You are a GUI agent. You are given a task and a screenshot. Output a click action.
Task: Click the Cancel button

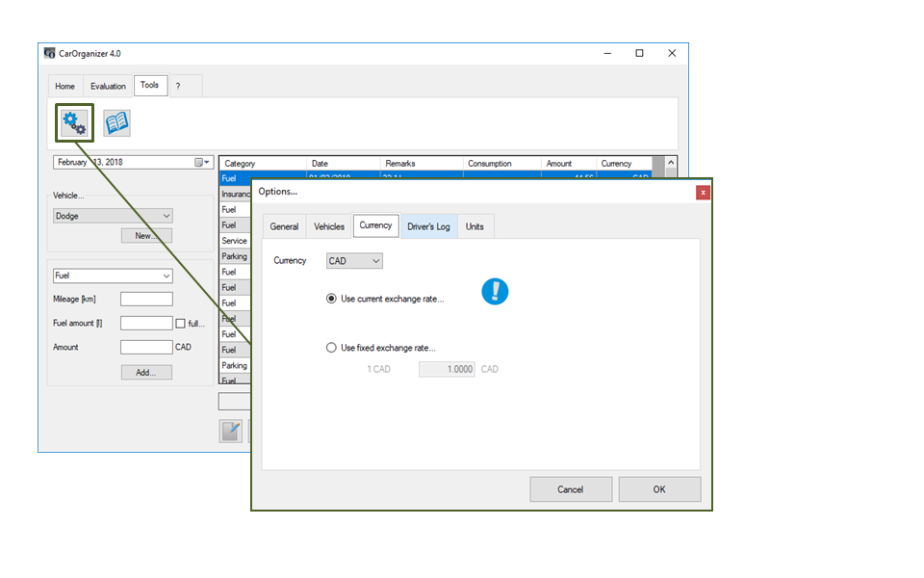(570, 489)
